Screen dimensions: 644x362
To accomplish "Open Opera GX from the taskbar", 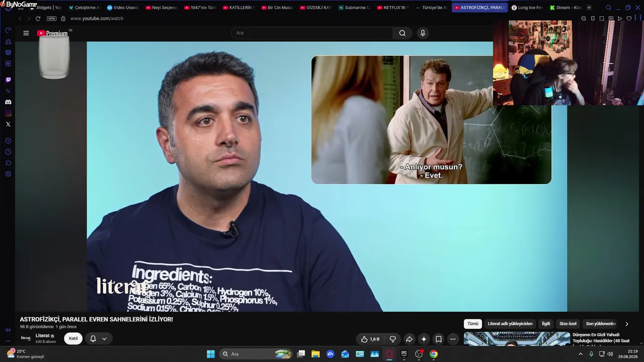I will pos(389,354).
